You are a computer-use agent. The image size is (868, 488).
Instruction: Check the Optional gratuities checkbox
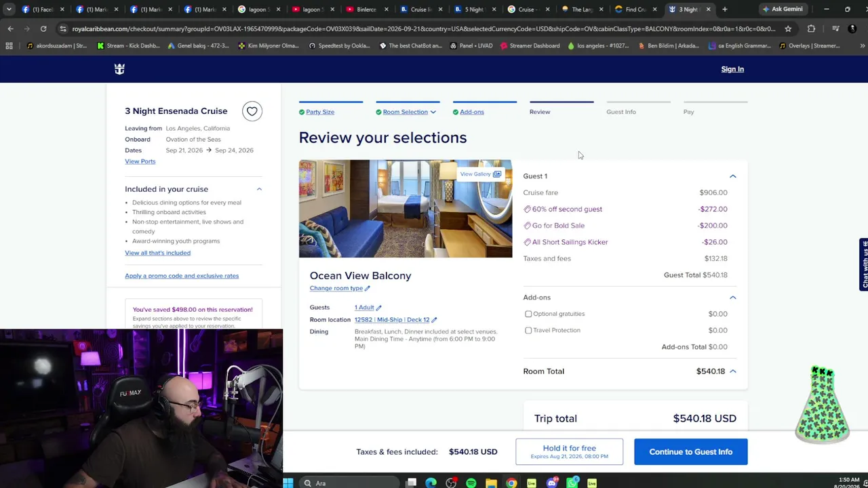[x=528, y=314]
